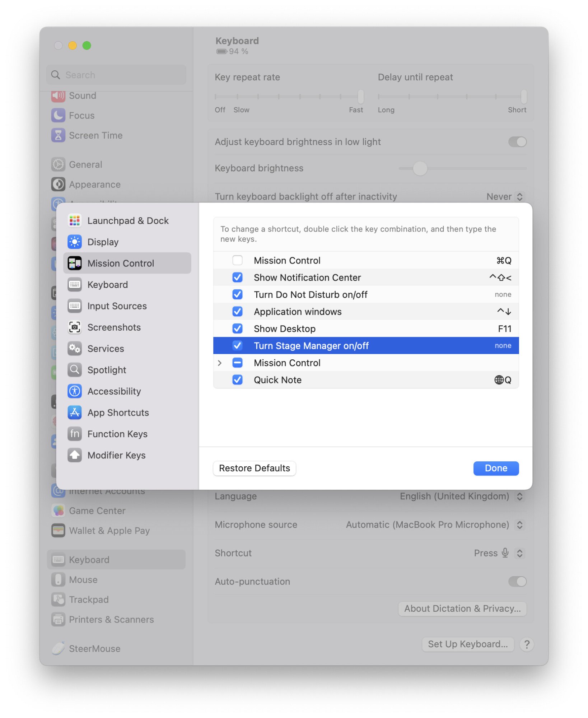Click the Screen Time hourglass icon
Screen dimensions: 588x718
[x=58, y=135]
